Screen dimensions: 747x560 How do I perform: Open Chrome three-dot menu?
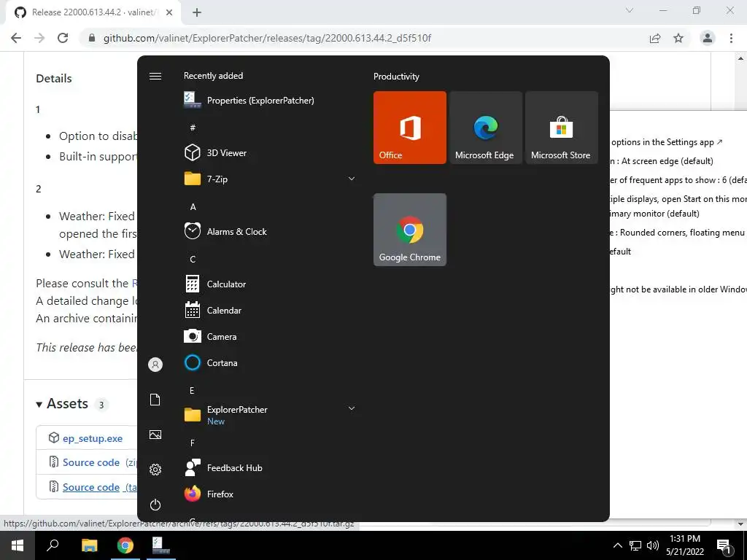(731, 38)
